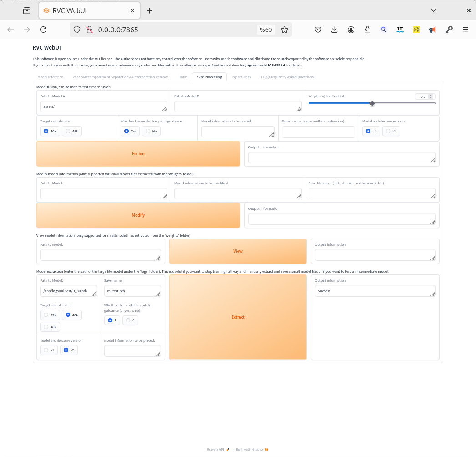Select v2 extraction architecture version
The width and height of the screenshot is (476, 457).
[69, 350]
